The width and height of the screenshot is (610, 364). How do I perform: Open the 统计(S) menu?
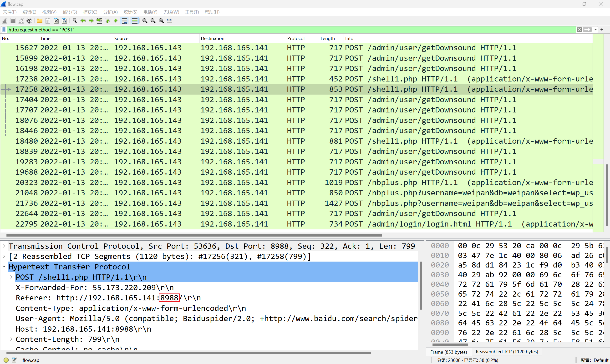pos(130,12)
